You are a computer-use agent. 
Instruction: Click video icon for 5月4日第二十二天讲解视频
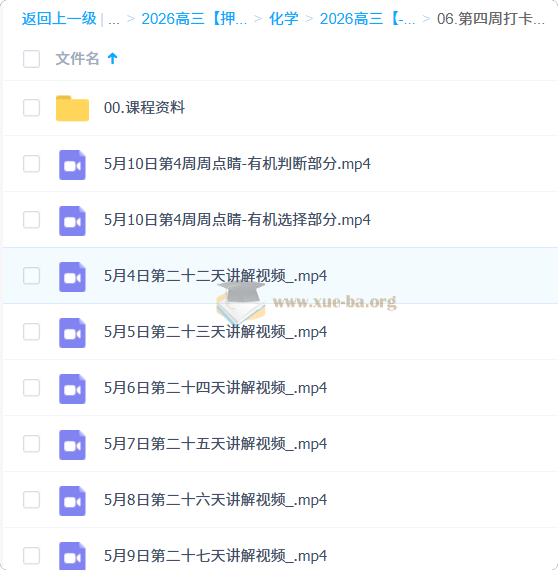(72, 277)
